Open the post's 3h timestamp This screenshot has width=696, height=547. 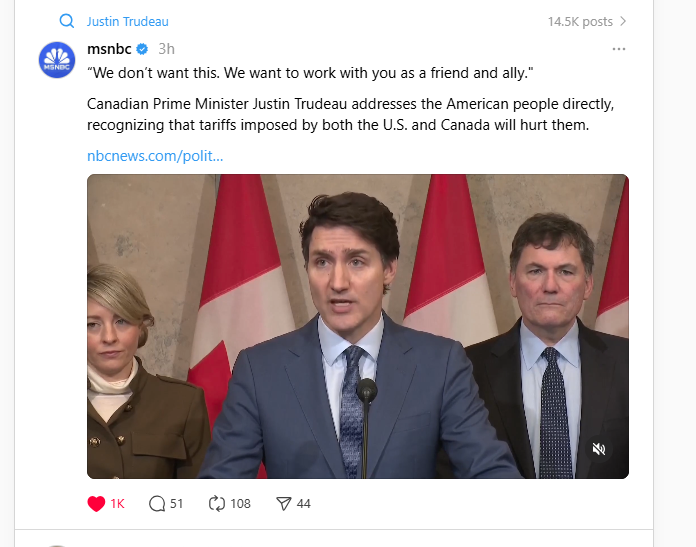[x=167, y=49]
